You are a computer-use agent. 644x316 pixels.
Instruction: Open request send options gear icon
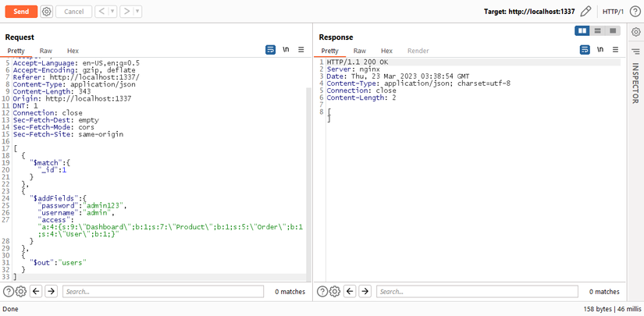47,12
